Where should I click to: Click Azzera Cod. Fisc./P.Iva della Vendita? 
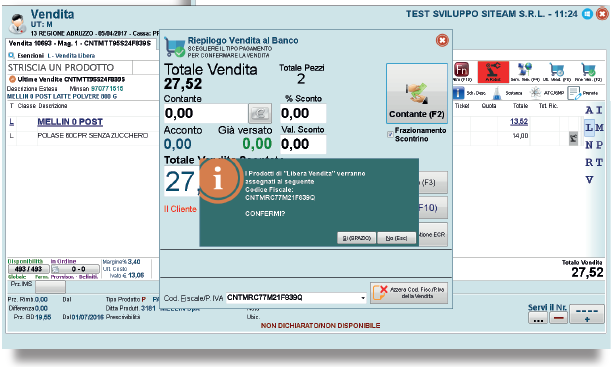pyautogui.click(x=409, y=293)
